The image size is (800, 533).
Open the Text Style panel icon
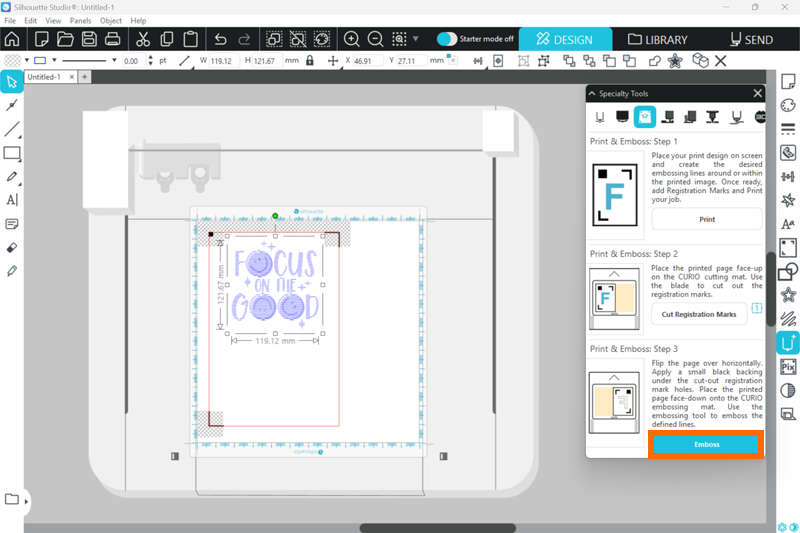(788, 224)
